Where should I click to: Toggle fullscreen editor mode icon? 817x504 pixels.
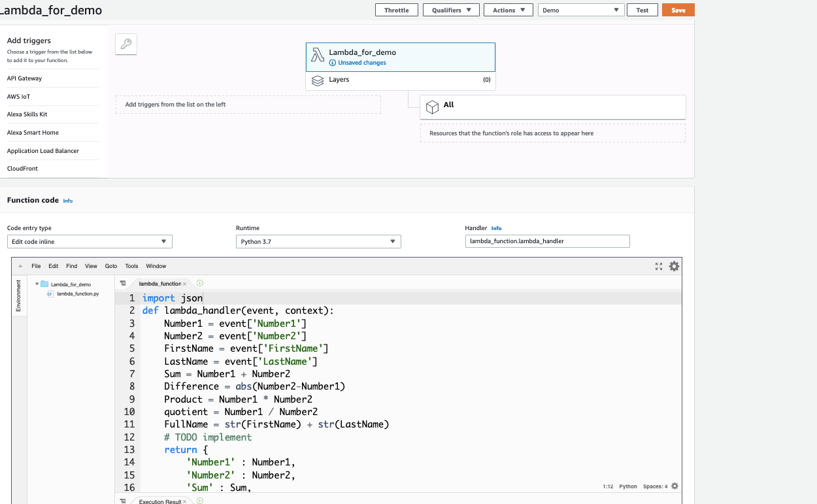coord(659,266)
